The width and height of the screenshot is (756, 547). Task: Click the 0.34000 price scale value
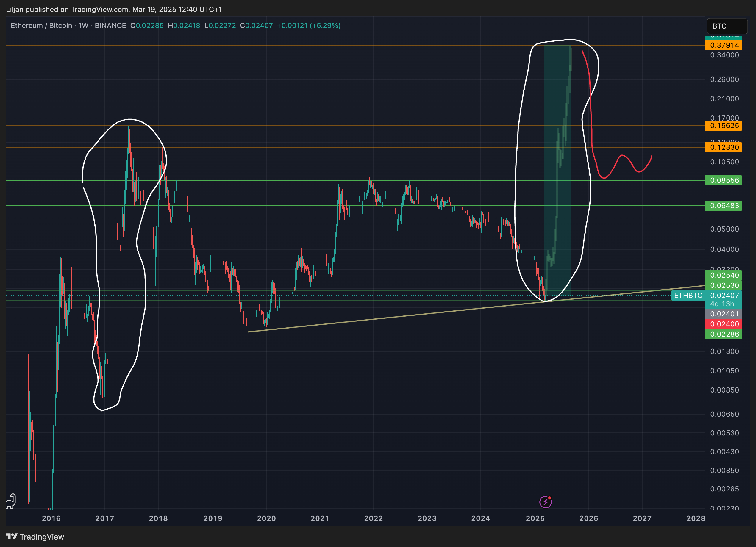pos(724,55)
